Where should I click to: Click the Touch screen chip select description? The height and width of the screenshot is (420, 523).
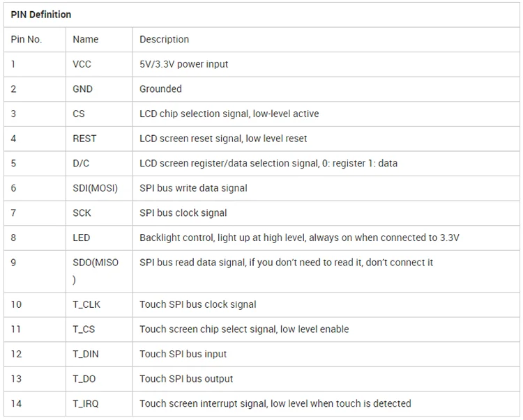click(x=244, y=329)
